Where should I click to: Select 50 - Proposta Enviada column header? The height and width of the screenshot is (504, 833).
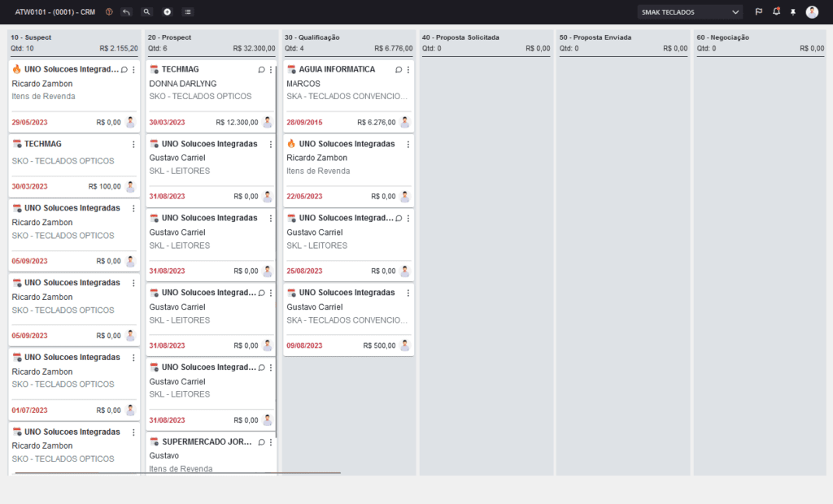click(595, 37)
